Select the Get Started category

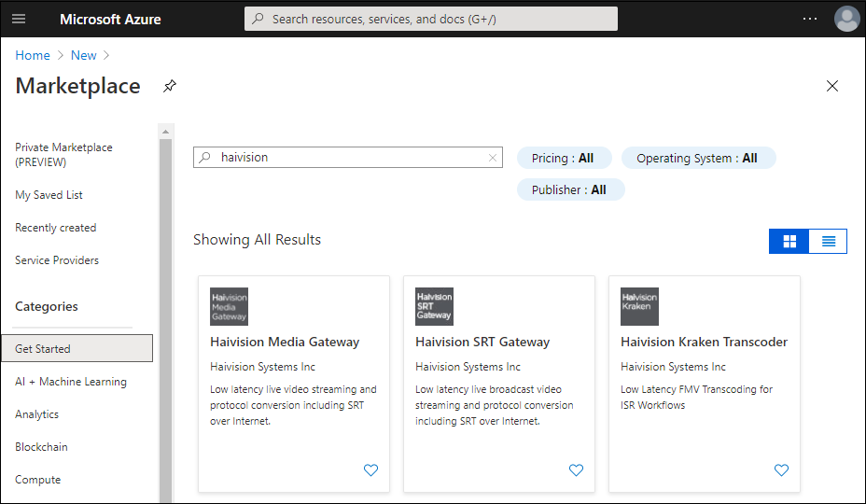click(77, 349)
